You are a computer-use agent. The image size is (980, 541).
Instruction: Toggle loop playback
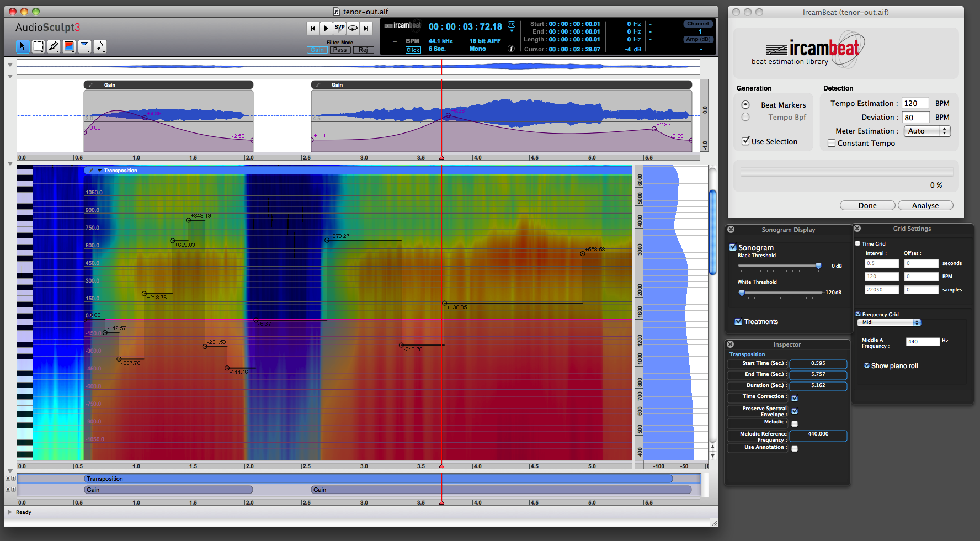click(353, 28)
